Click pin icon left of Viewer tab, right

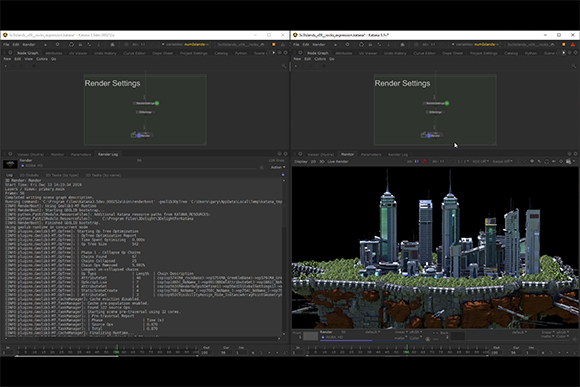click(x=300, y=154)
